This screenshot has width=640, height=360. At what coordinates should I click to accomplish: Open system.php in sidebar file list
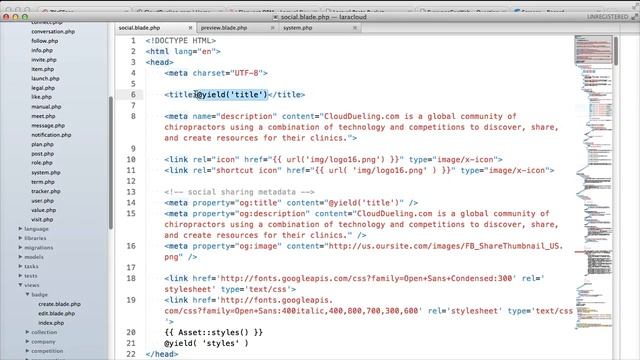46,172
